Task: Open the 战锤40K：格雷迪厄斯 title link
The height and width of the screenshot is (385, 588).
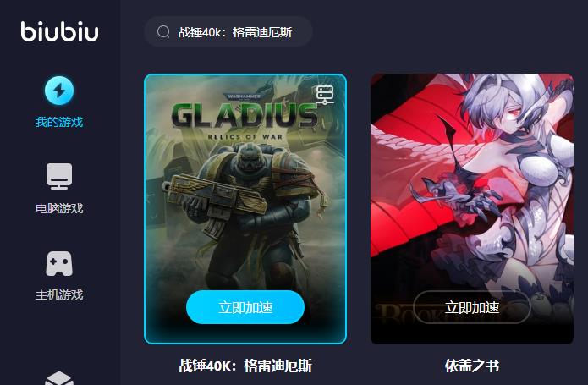Action: coord(245,366)
